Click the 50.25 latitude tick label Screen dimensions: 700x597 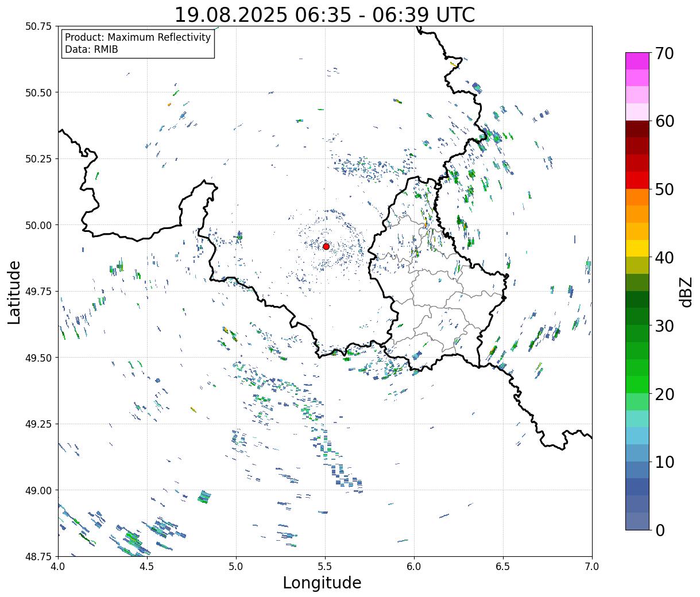(38, 158)
